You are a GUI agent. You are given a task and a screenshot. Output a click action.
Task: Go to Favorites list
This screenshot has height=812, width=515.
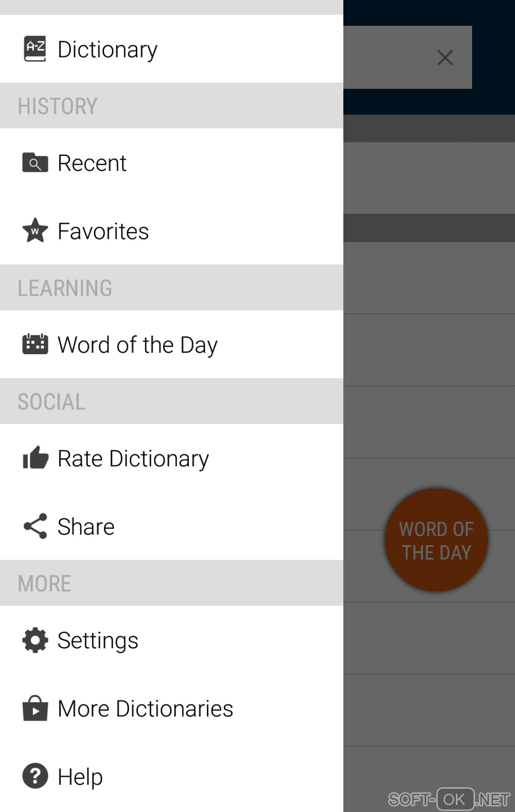[x=103, y=231]
